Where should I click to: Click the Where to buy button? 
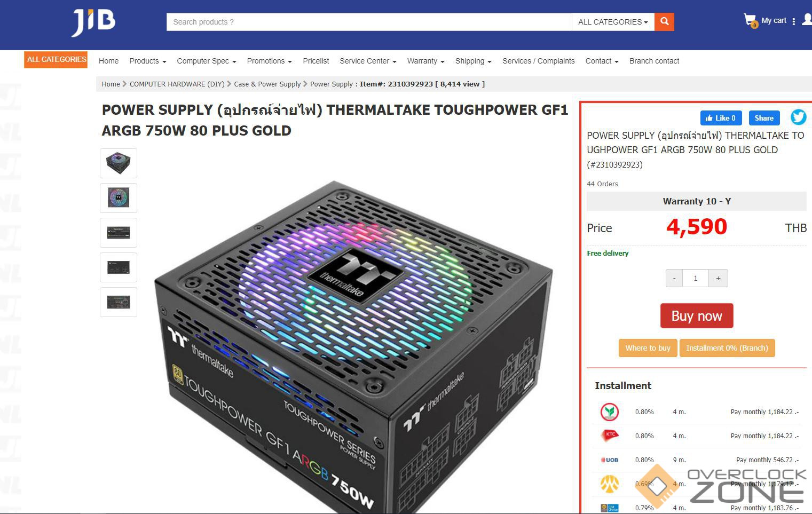(648, 348)
